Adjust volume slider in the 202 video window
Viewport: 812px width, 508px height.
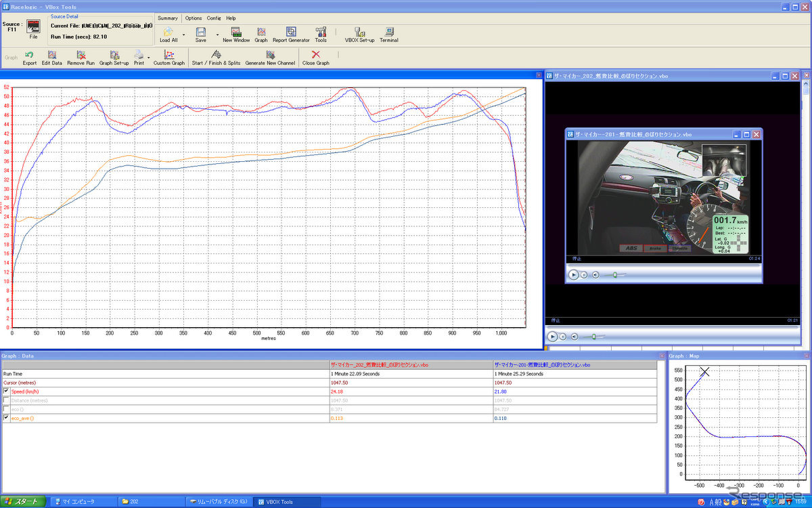(593, 336)
